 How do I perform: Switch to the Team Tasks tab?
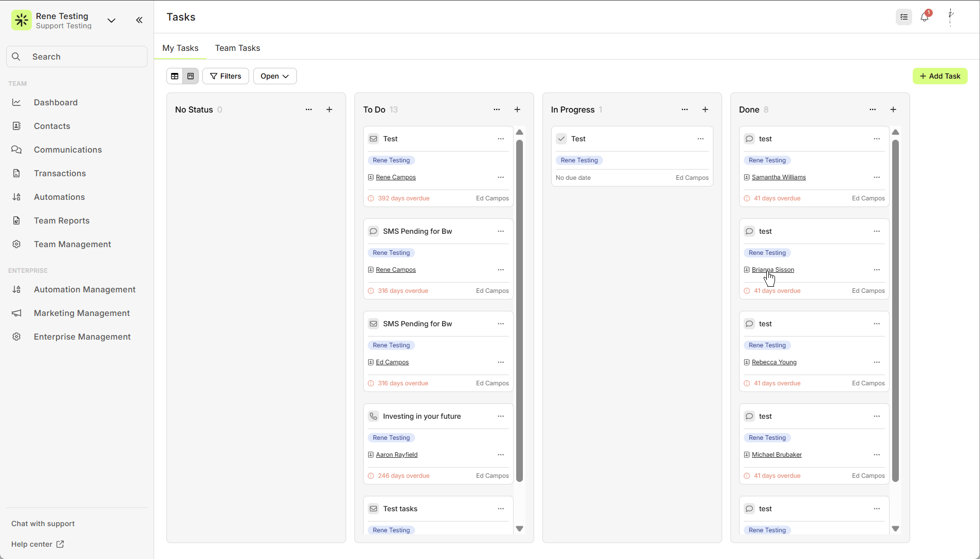click(237, 48)
